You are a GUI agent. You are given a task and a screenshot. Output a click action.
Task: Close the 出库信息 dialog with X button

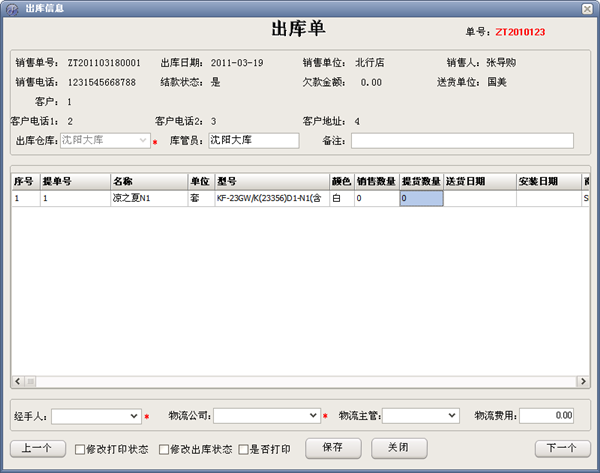tap(587, 8)
